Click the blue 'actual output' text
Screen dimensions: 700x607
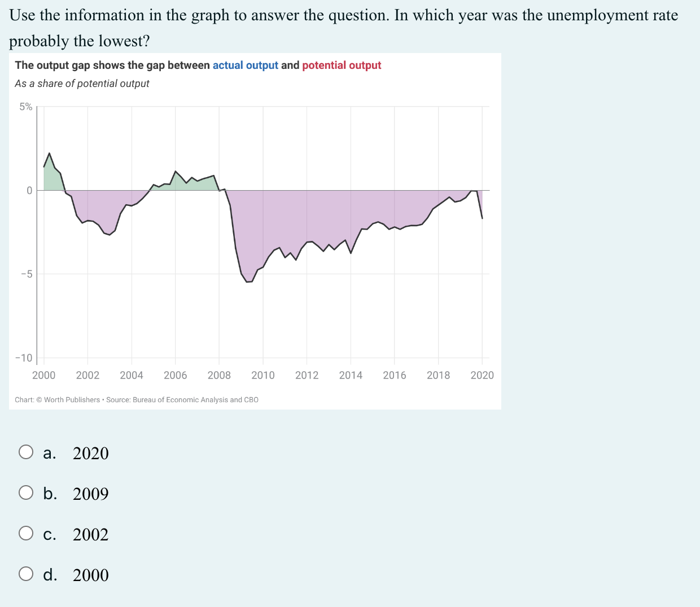point(246,65)
